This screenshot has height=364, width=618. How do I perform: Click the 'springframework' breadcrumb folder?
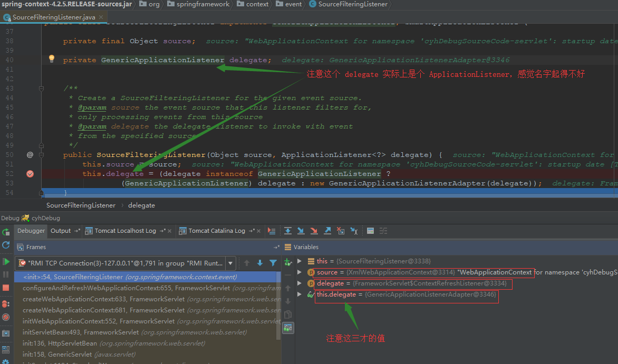[198, 4]
